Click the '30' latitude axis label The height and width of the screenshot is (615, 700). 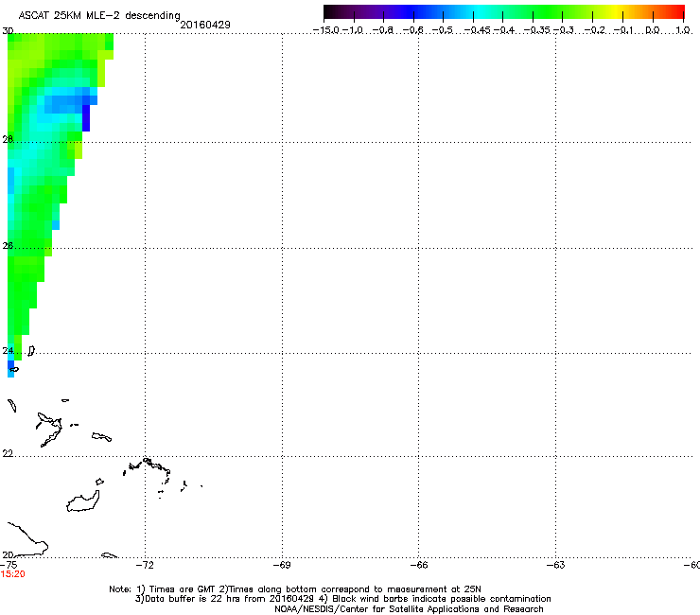(x=8, y=31)
